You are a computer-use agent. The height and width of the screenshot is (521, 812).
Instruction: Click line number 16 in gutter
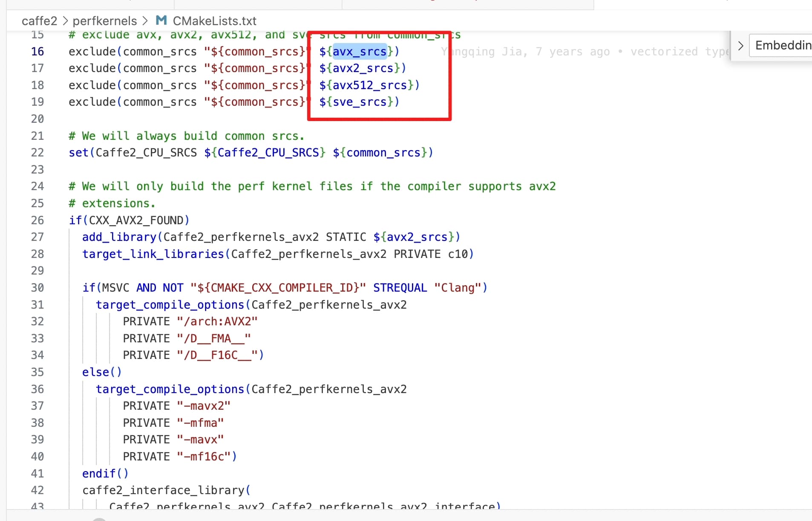tap(37, 52)
